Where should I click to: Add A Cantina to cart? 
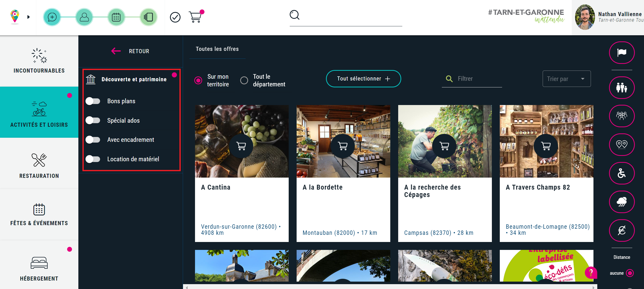click(x=241, y=146)
